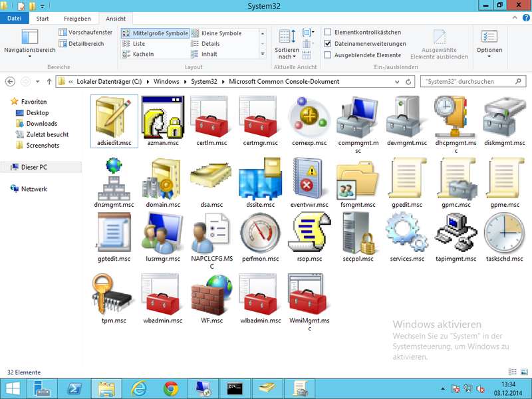Open Navigationsbereich dropdown
Screen dimensions: 532x399
click(x=30, y=44)
